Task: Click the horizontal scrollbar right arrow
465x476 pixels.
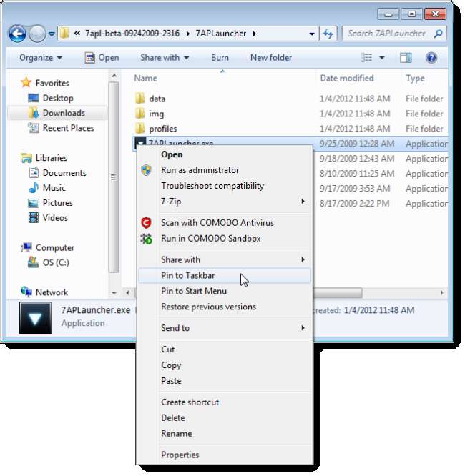Action: click(441, 293)
